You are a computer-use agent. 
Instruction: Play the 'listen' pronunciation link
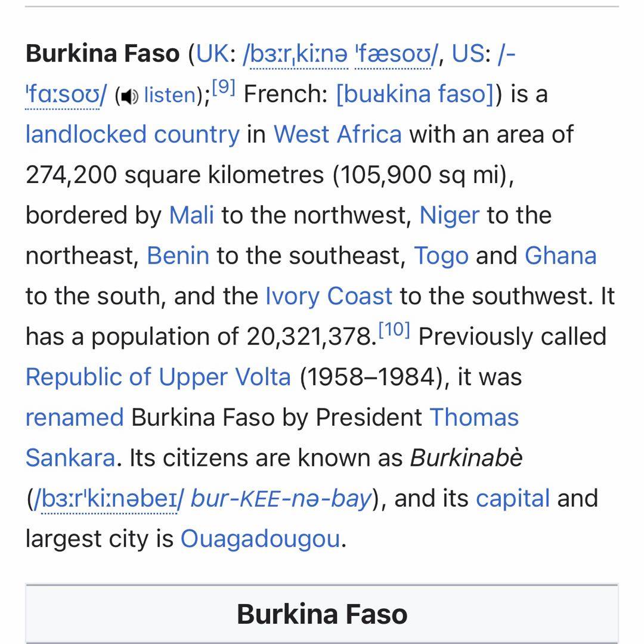170,95
